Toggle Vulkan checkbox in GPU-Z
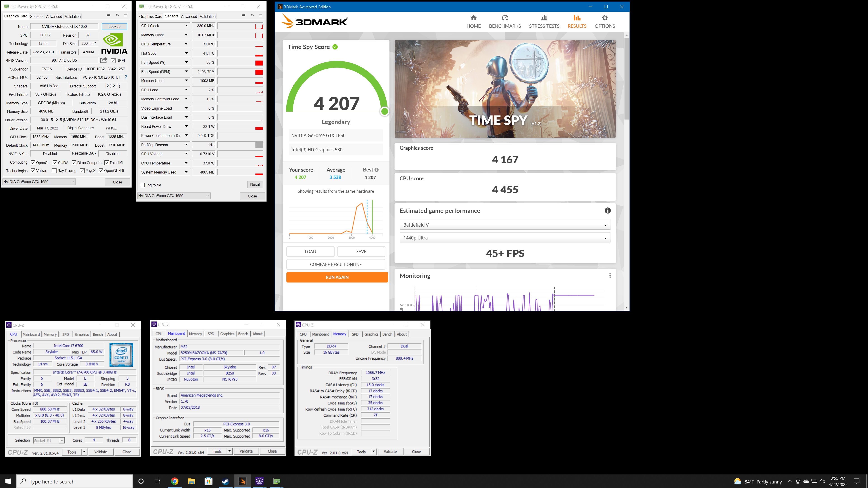Viewport: 868px width, 488px height. [x=33, y=171]
